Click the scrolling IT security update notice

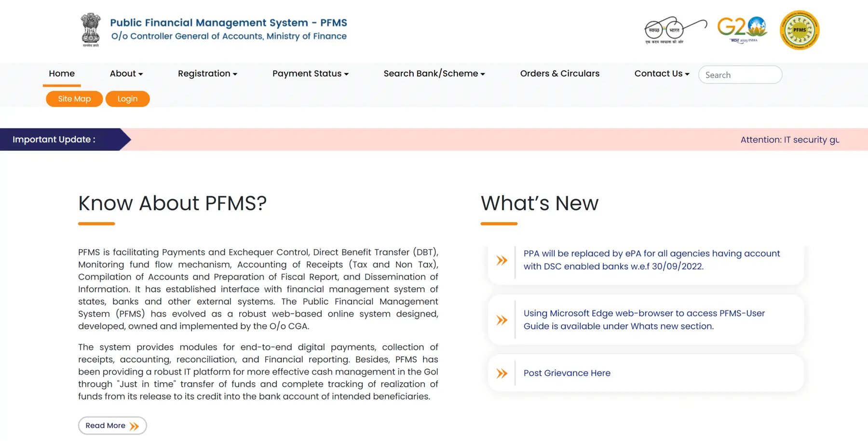tap(790, 139)
